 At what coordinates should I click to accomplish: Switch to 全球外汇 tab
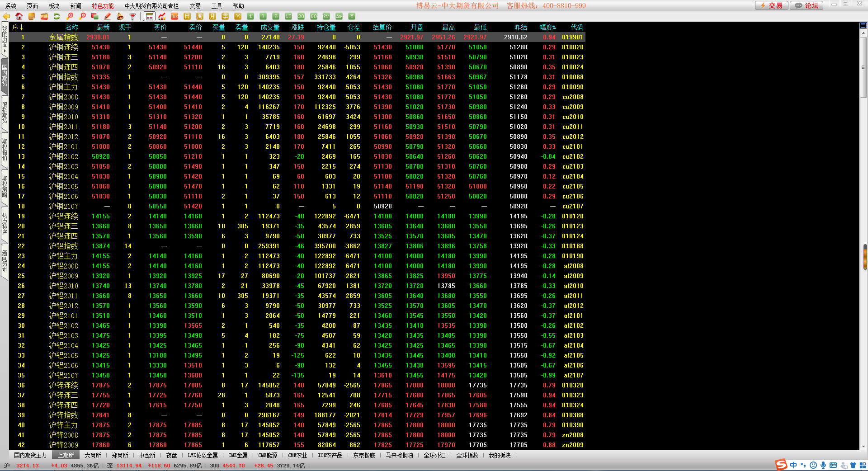point(434,455)
